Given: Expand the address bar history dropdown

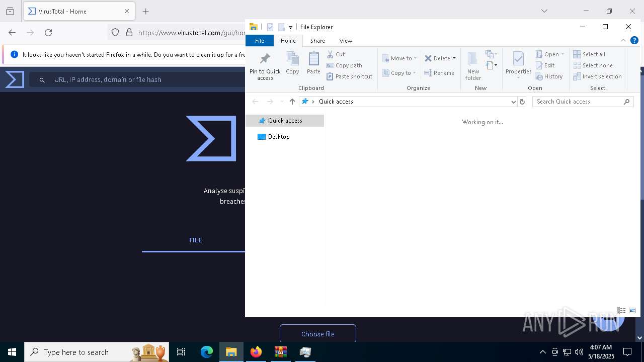Looking at the screenshot, I should click(513, 102).
